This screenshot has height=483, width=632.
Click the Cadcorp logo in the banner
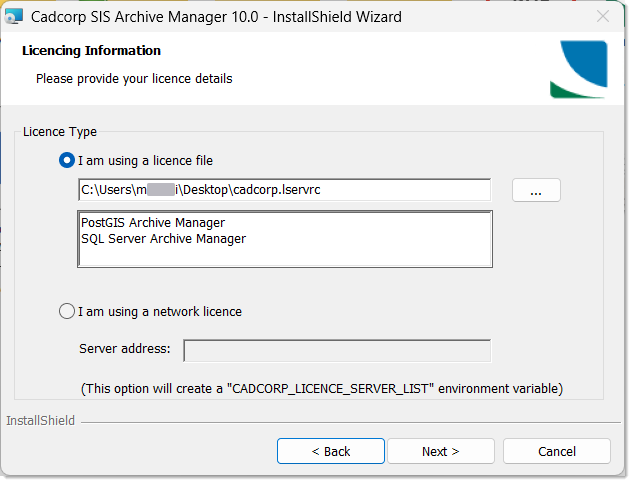577,69
